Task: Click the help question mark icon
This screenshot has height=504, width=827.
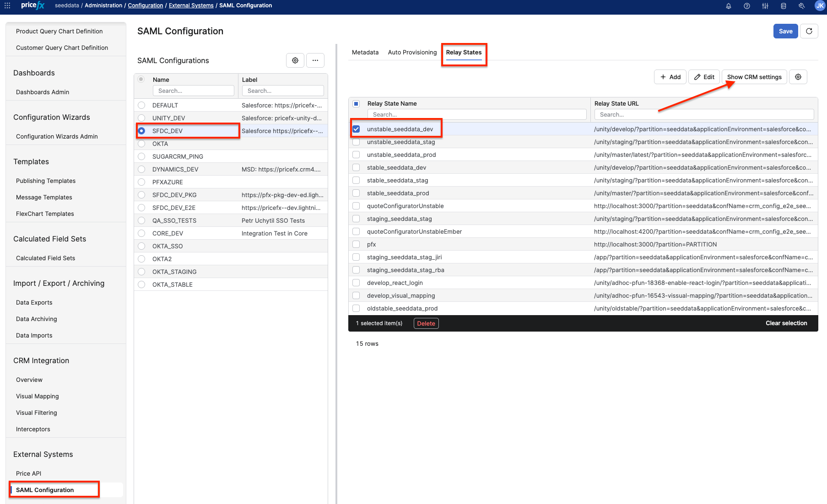Action: click(747, 6)
